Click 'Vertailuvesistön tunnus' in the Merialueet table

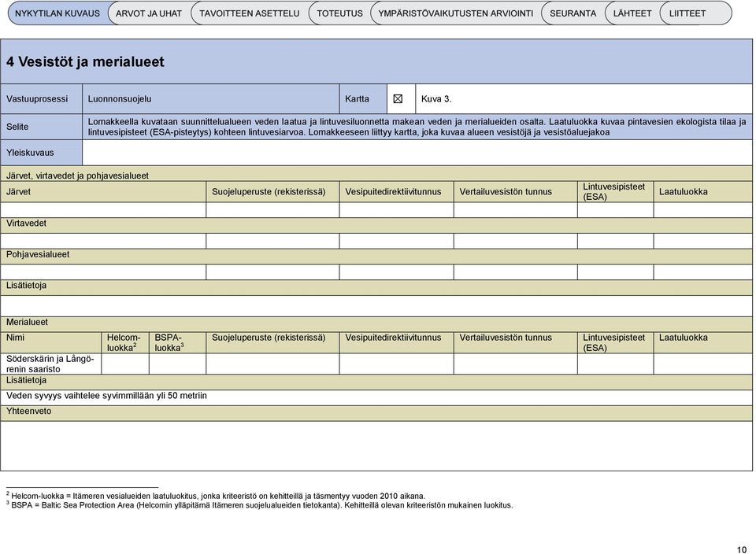pos(506,338)
